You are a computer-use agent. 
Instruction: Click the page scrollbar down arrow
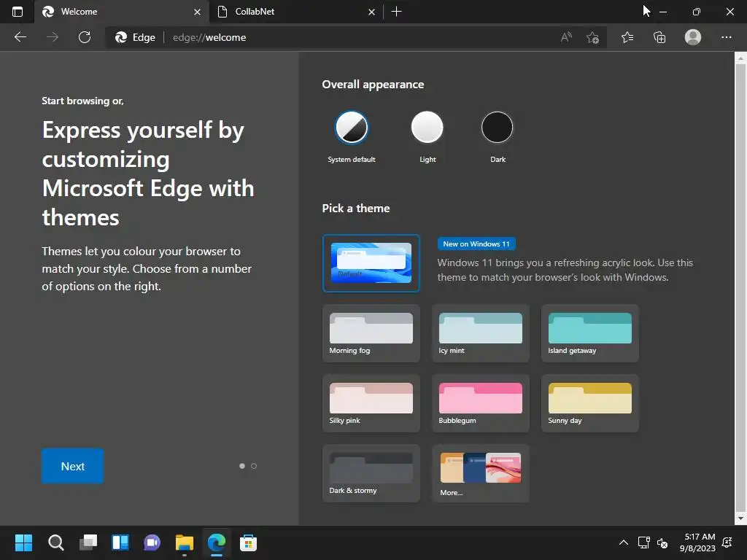[x=740, y=518]
